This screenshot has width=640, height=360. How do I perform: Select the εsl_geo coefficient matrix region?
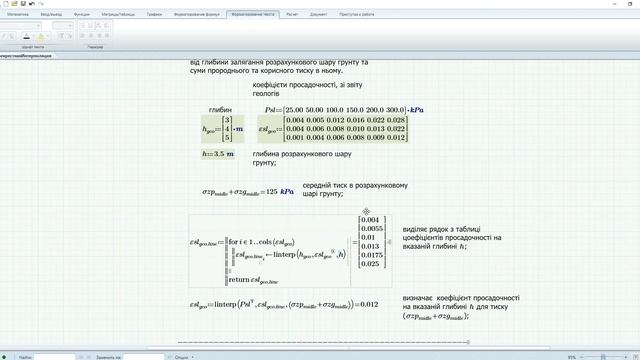click(333, 129)
